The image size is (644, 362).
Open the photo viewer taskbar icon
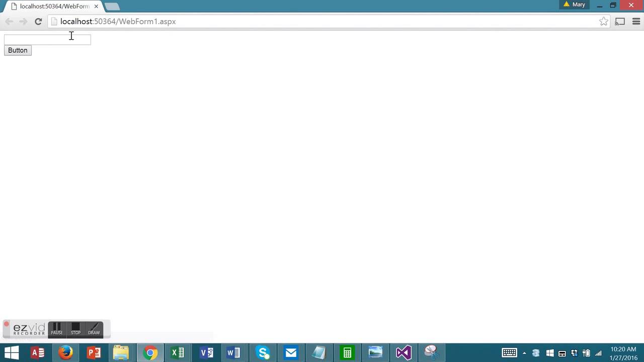click(x=375, y=353)
